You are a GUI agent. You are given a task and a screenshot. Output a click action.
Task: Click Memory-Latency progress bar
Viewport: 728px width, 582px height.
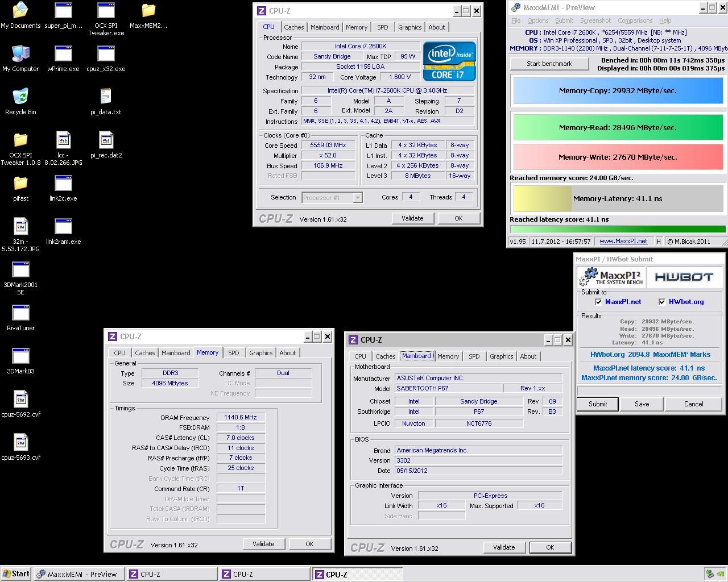(x=618, y=199)
